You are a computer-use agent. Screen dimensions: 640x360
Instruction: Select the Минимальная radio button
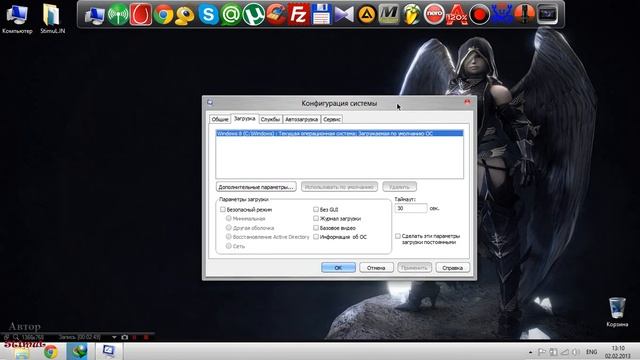[229, 218]
